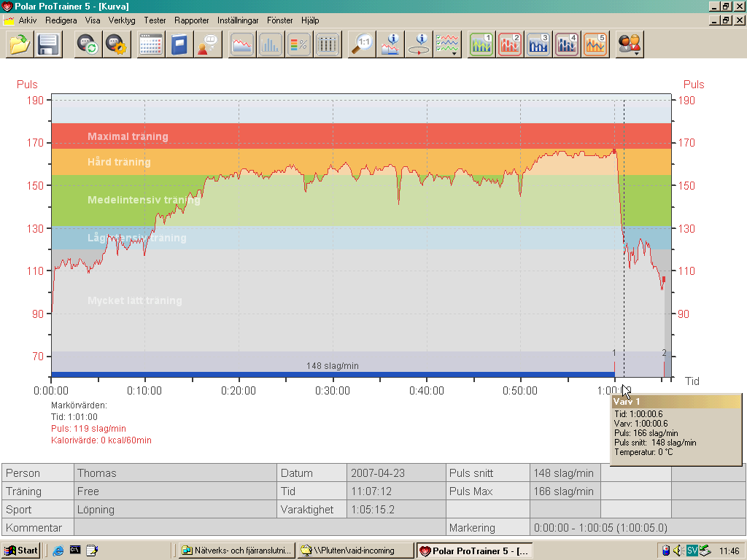
Task: Open the Inställningar menu
Action: click(x=238, y=20)
